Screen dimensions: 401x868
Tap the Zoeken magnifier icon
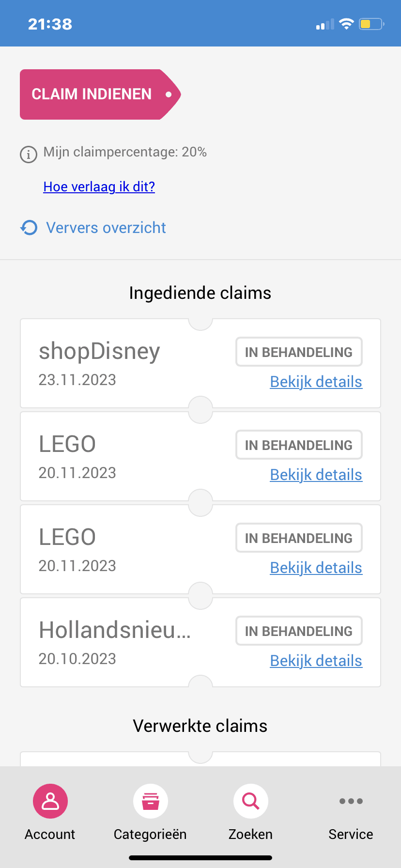251,801
